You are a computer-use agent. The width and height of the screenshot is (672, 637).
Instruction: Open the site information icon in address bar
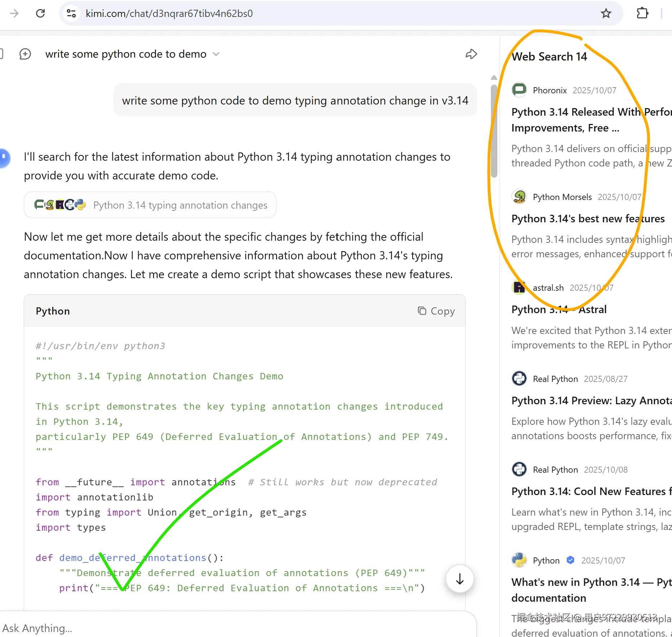pyautogui.click(x=71, y=14)
